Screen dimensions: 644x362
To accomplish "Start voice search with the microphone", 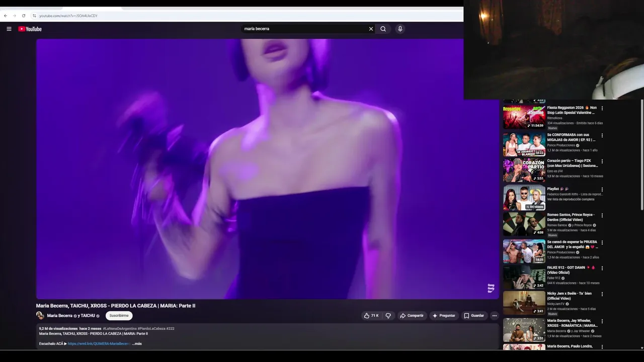I will [400, 29].
